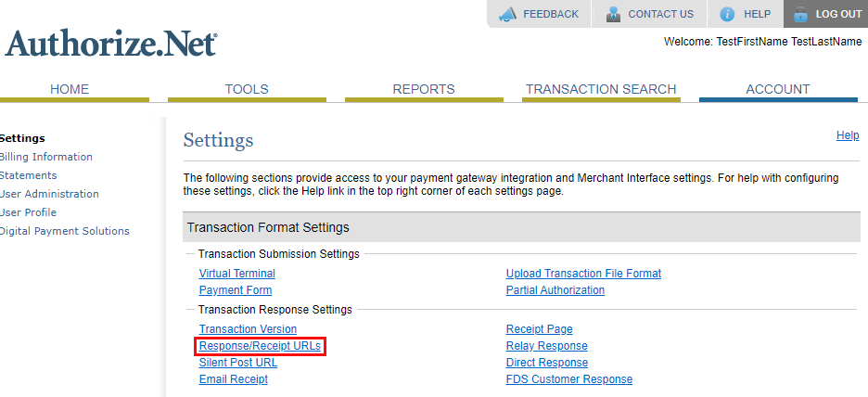
Task: Open the Transaction Version link
Action: (x=248, y=329)
